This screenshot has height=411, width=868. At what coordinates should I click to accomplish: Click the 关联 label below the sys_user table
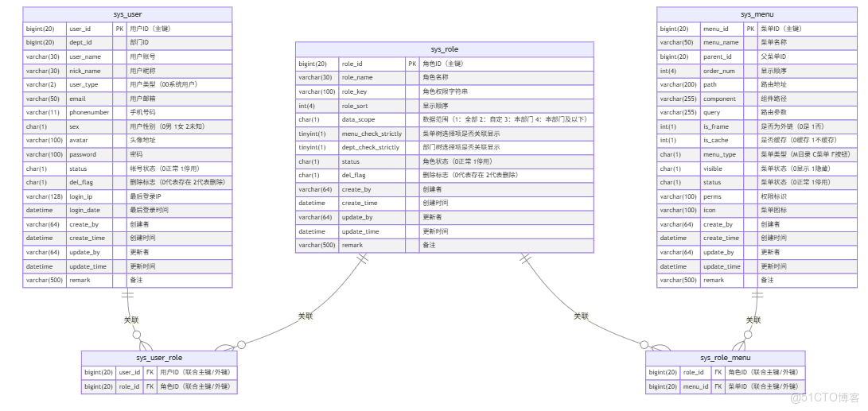click(131, 320)
